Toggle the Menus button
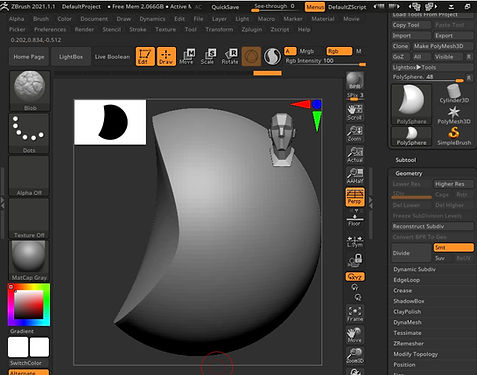This screenshot has height=375, width=477. click(x=314, y=7)
